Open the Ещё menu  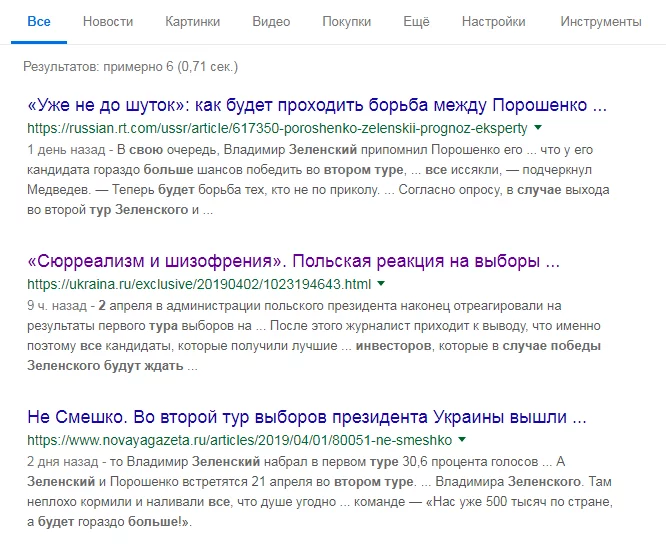click(416, 22)
